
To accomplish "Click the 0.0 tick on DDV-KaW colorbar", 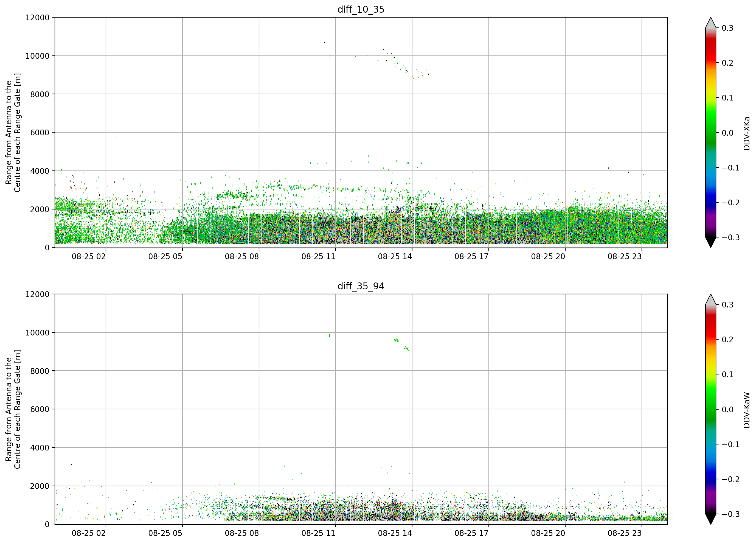I will [x=728, y=410].
